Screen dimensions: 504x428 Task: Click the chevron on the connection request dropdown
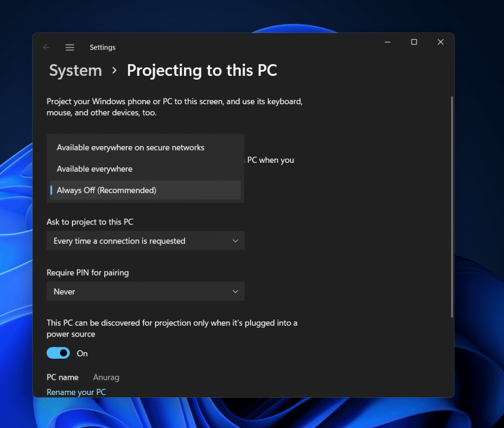235,240
